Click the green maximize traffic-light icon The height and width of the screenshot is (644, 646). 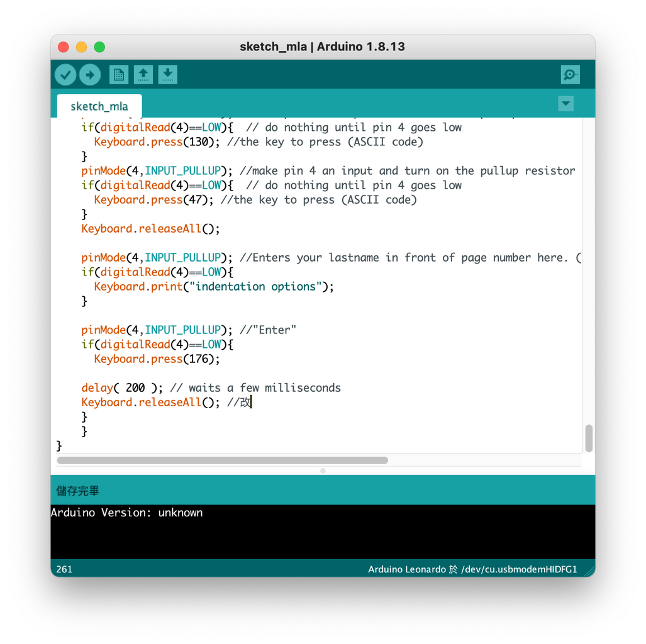99,47
